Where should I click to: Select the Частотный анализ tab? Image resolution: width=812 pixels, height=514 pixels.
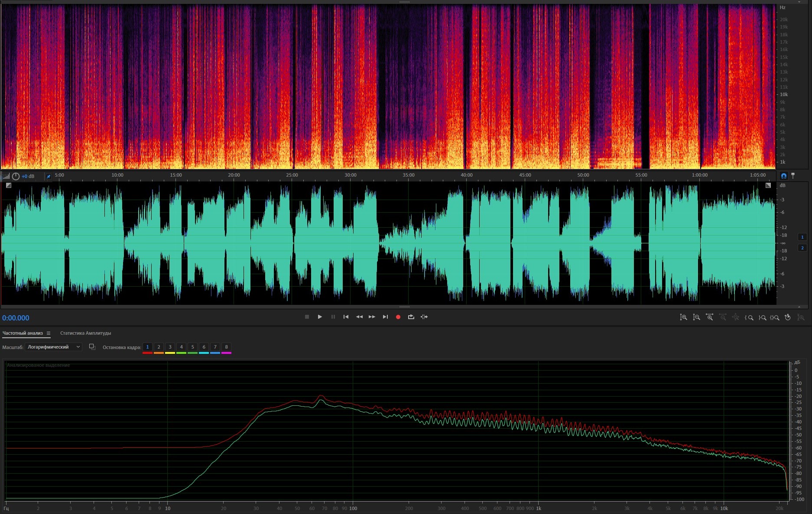tap(23, 333)
